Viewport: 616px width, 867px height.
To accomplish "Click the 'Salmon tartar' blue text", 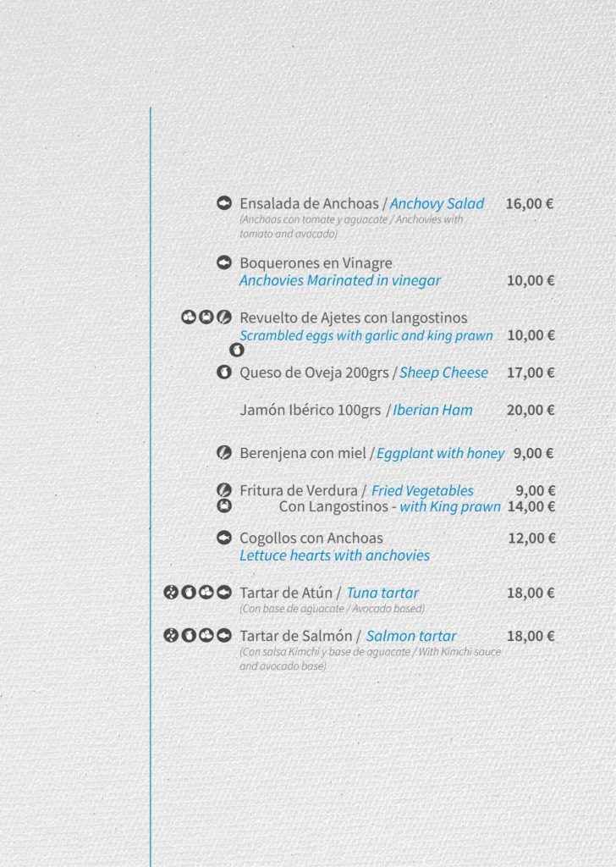I will click(411, 636).
